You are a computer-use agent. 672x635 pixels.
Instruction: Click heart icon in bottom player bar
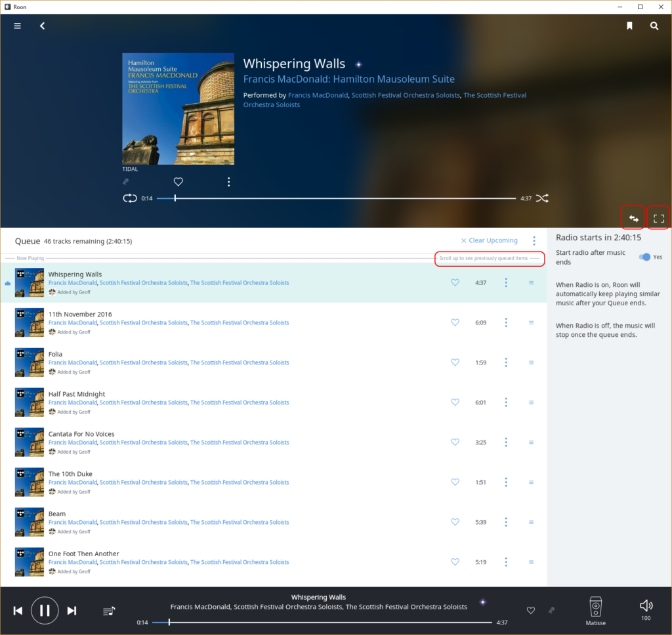pos(530,610)
